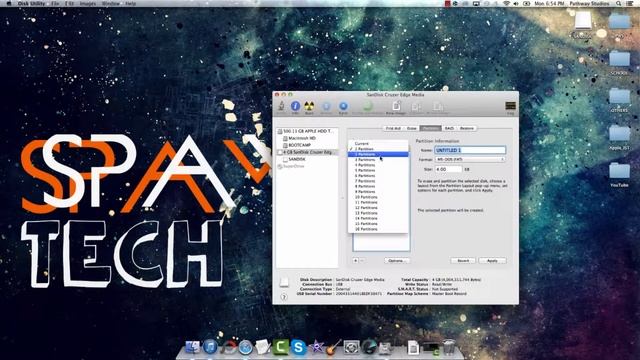Open the Trash in the Dock
Screen dimensions: 640x360
pos(449,347)
